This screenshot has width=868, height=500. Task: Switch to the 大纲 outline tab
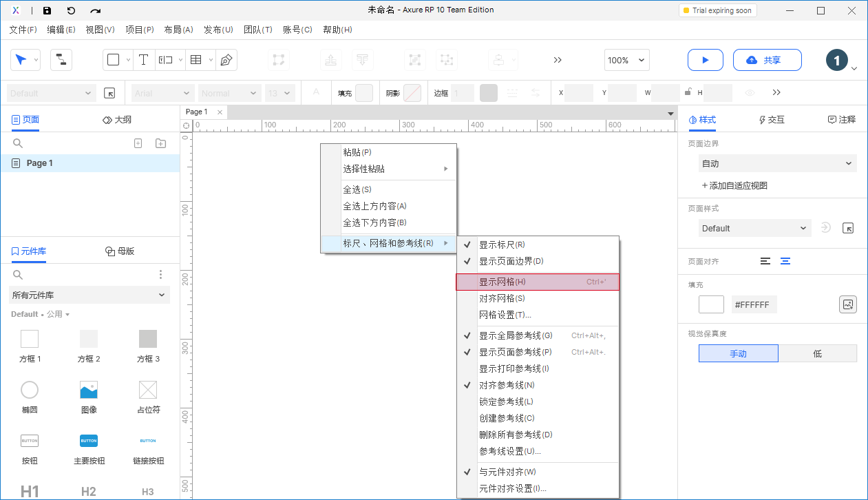click(117, 119)
